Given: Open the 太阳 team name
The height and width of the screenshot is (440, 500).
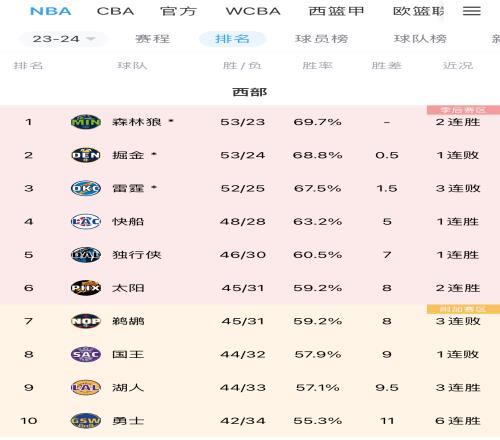Looking at the screenshot, I should [128, 288].
